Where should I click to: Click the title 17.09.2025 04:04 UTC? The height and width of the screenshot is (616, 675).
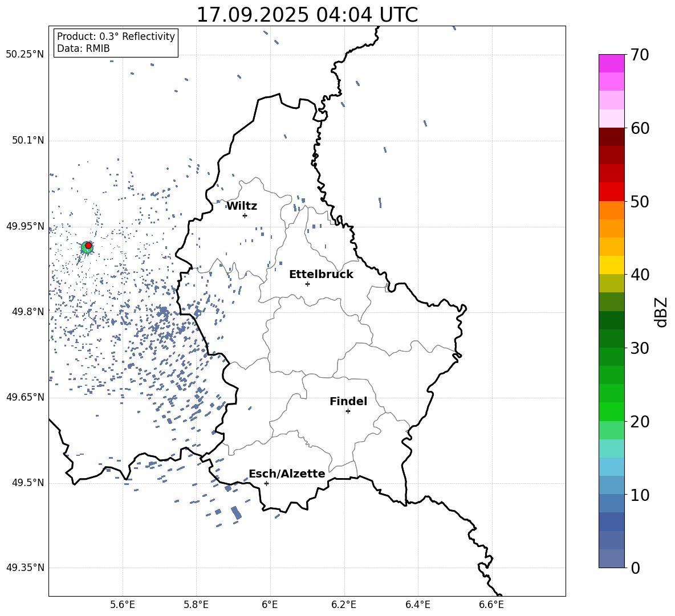pyautogui.click(x=307, y=15)
